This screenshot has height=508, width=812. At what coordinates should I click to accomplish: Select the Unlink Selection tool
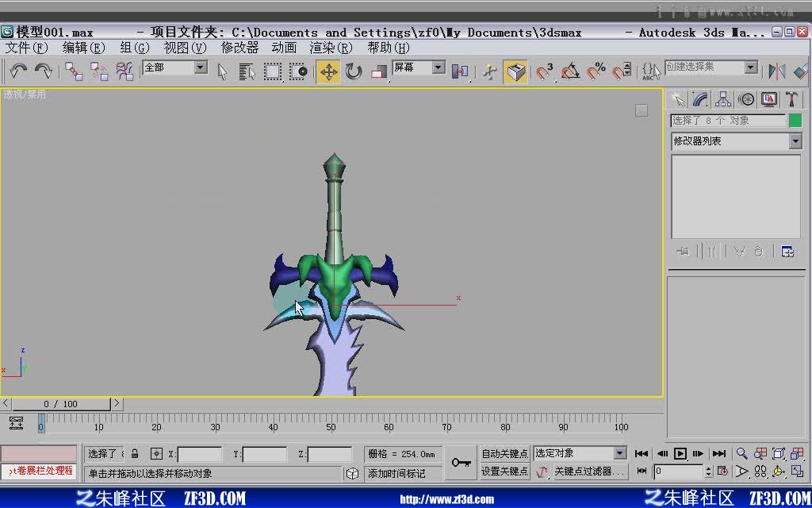coord(99,71)
